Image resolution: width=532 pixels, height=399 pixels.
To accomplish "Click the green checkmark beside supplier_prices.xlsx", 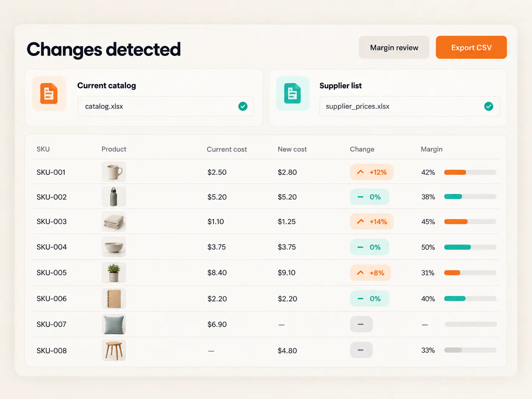I will click(x=489, y=107).
